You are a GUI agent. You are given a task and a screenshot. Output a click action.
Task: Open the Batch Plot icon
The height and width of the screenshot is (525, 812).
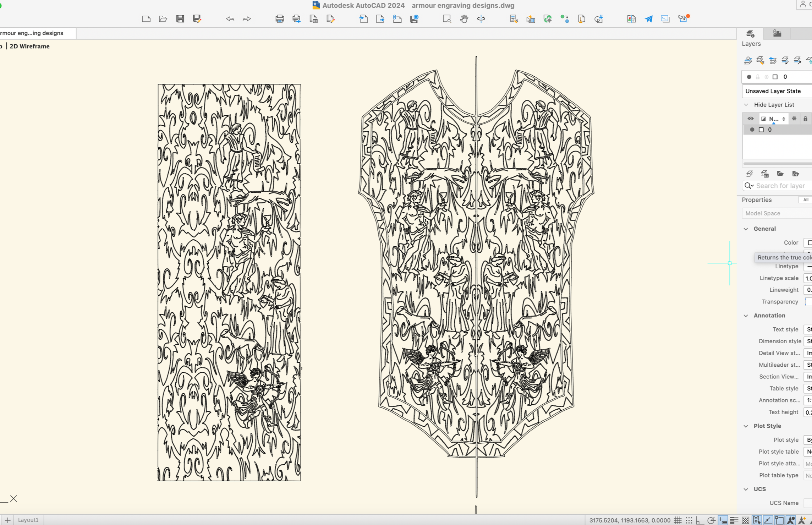296,19
